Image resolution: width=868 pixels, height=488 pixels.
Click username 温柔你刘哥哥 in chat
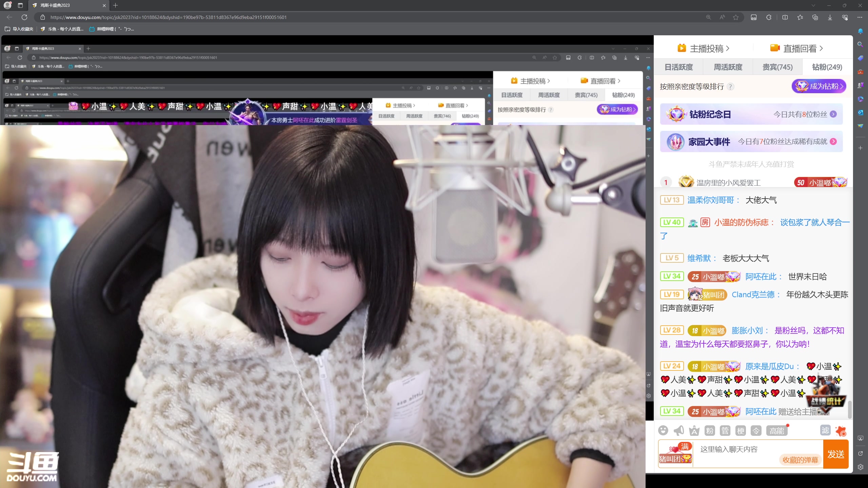click(x=711, y=200)
